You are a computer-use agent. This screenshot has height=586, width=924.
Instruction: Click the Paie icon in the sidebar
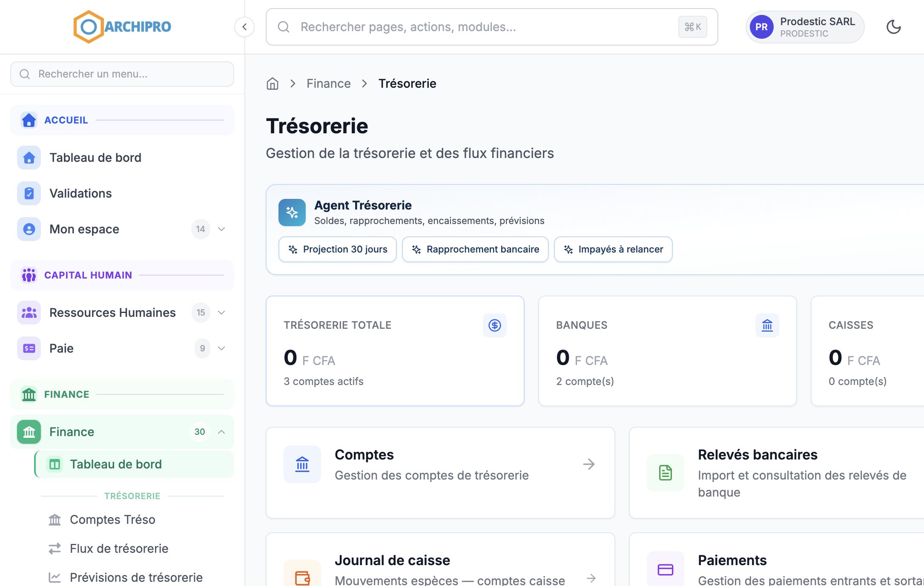(29, 348)
